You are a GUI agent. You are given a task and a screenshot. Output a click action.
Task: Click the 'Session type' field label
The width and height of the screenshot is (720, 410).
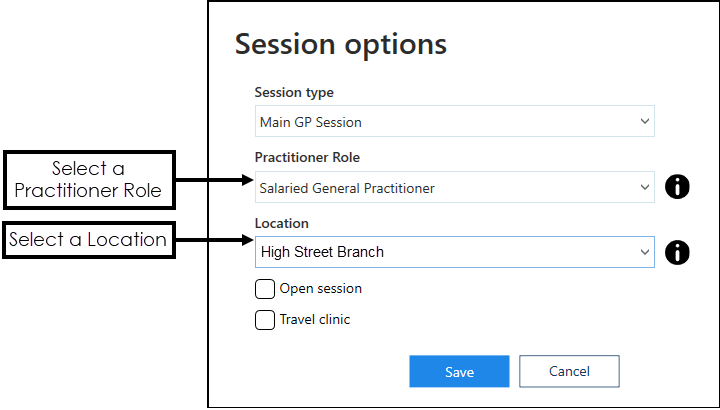(x=294, y=93)
